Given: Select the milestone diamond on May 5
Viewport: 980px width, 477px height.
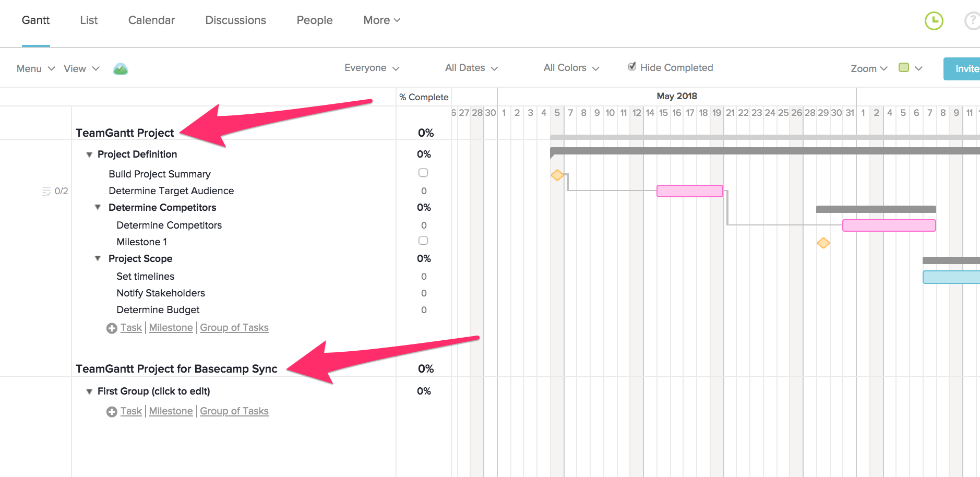Looking at the screenshot, I should (x=556, y=175).
